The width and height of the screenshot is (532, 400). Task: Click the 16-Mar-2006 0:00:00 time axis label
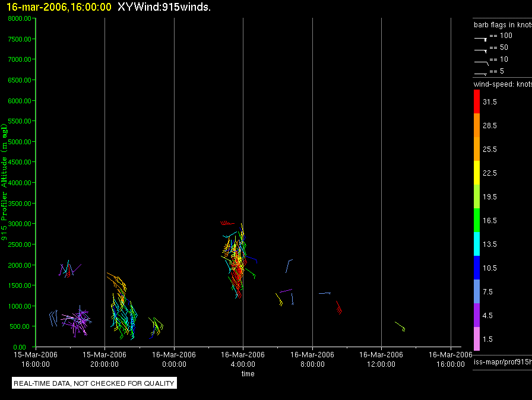click(x=174, y=359)
